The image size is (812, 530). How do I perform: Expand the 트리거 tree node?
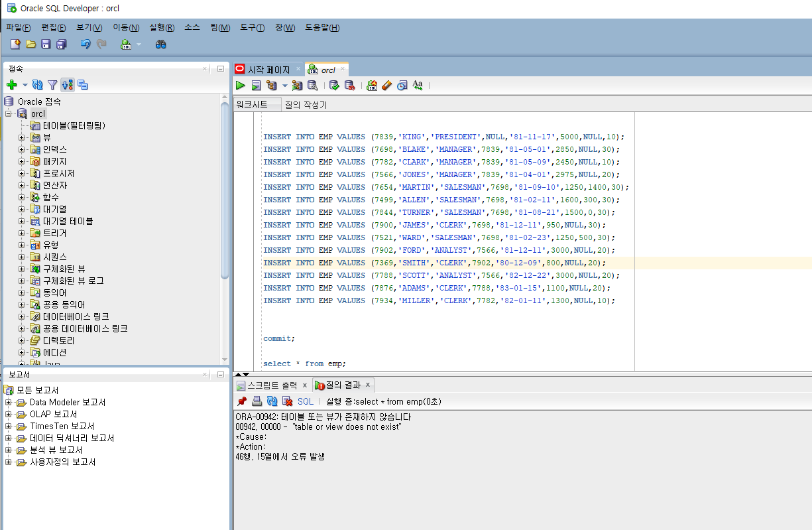(21, 233)
